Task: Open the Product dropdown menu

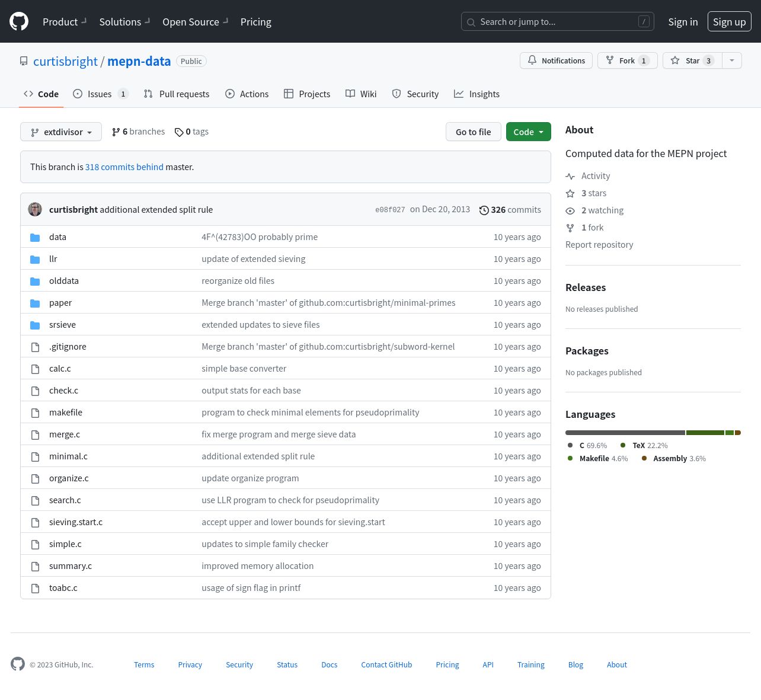Action: click(x=65, y=21)
